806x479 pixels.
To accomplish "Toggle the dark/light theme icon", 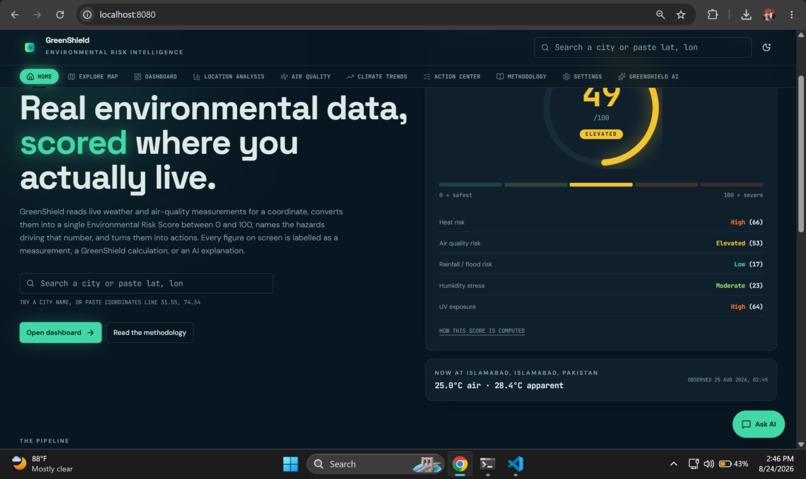I will (766, 47).
